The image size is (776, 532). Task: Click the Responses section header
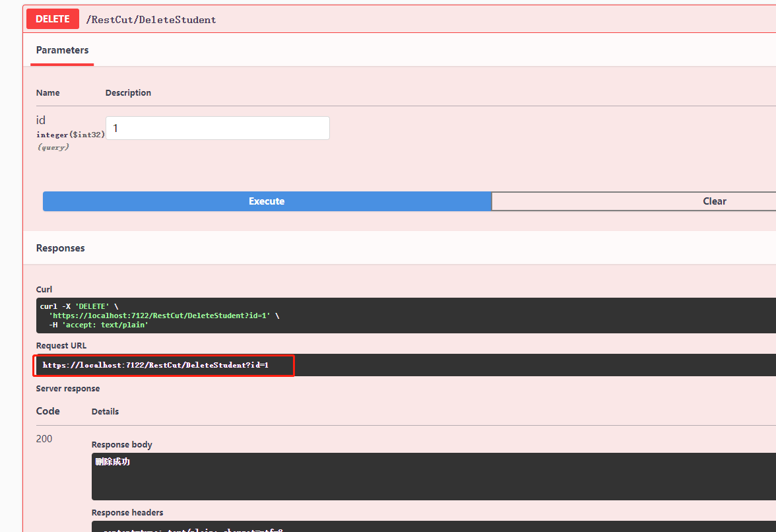61,248
